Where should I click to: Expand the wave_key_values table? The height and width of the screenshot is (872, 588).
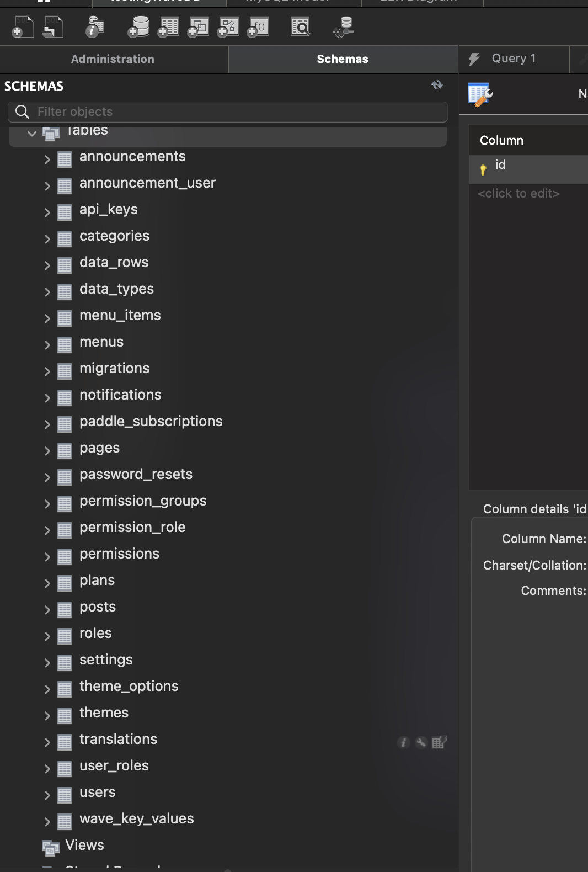[x=47, y=822]
